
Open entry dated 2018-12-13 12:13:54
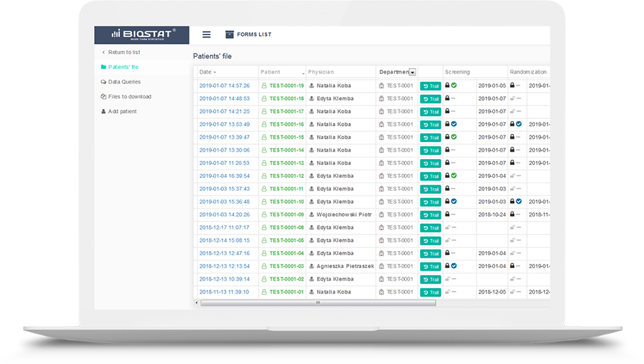click(224, 266)
